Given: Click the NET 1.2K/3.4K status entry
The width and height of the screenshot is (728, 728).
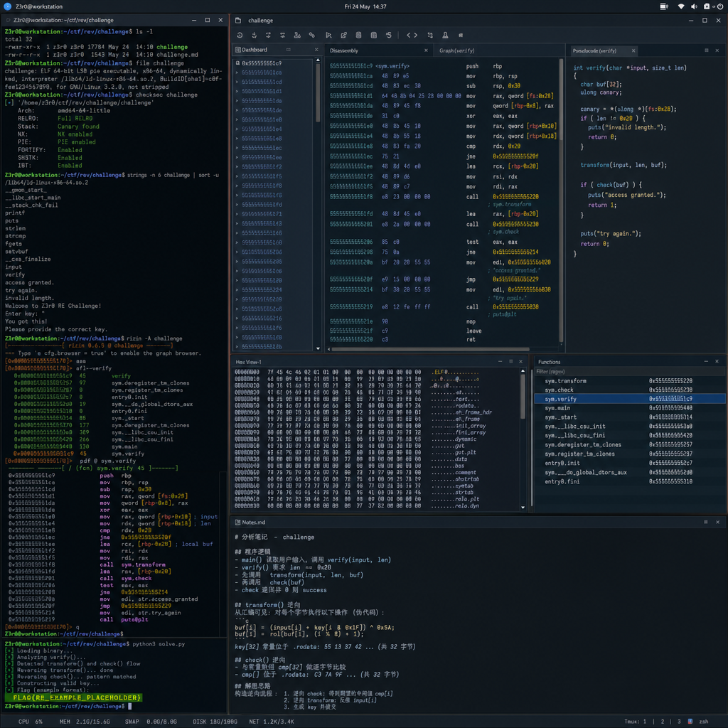Looking at the screenshot, I should [x=271, y=722].
